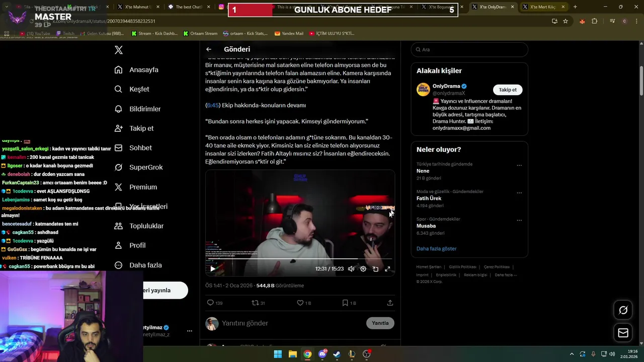Click the Yanıtla button
This screenshot has width=644, height=362.
pos(380,323)
